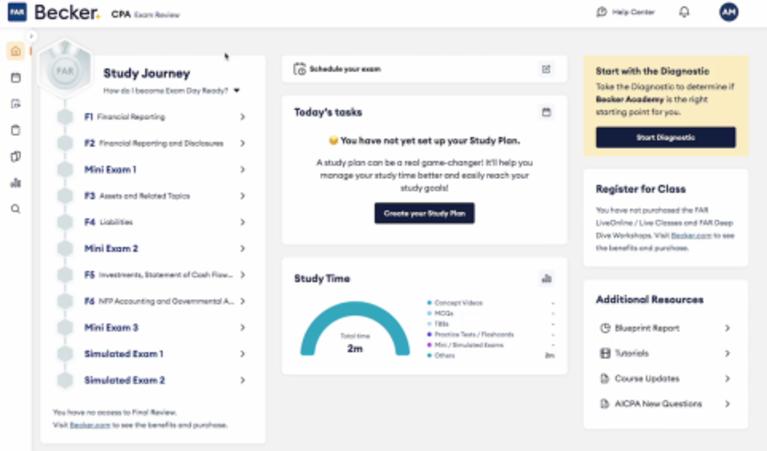Open Mini Exam 2 in Study Journey
The image size is (767, 451).
click(111, 248)
